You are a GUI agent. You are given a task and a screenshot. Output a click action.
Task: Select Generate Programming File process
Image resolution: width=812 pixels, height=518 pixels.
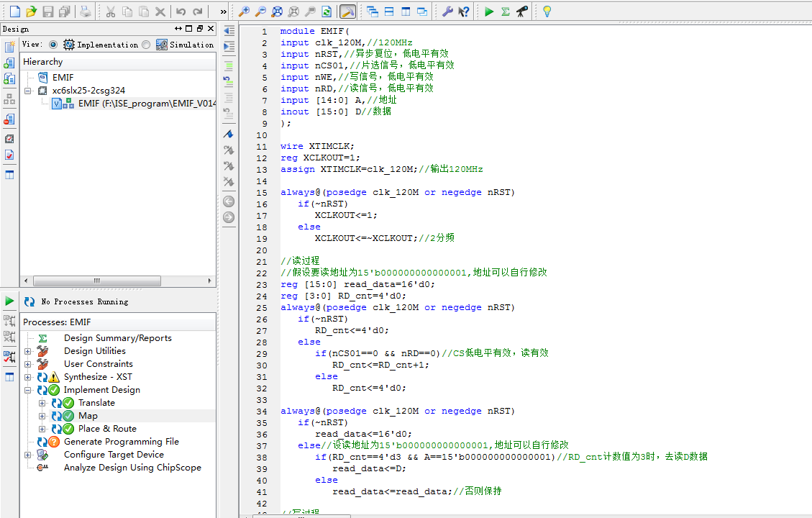click(121, 442)
